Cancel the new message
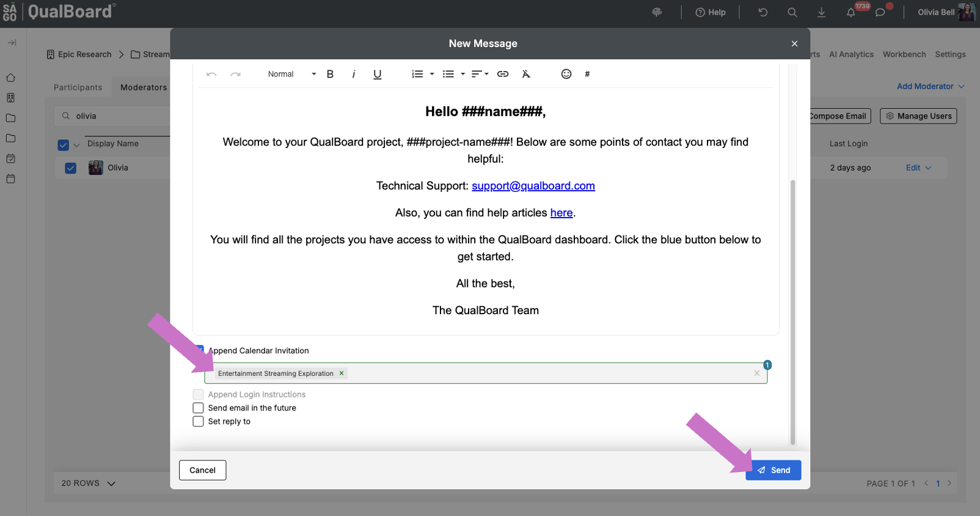Screen dimensions: 980x516 [202, 470]
